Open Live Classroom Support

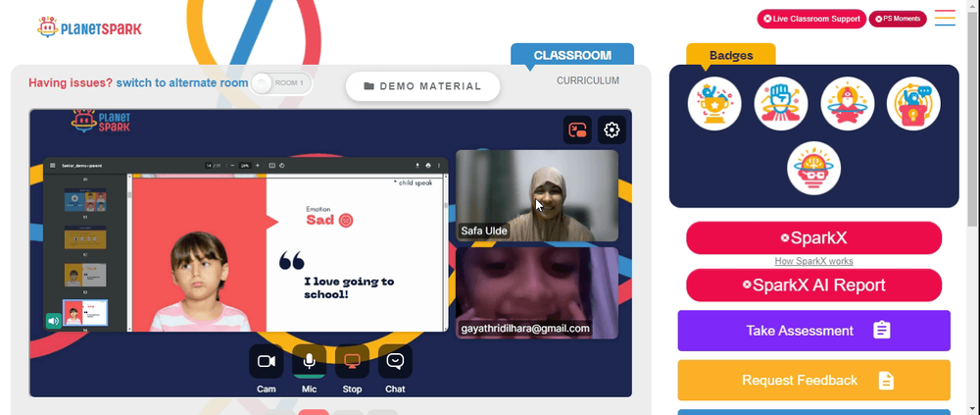[x=811, y=19]
